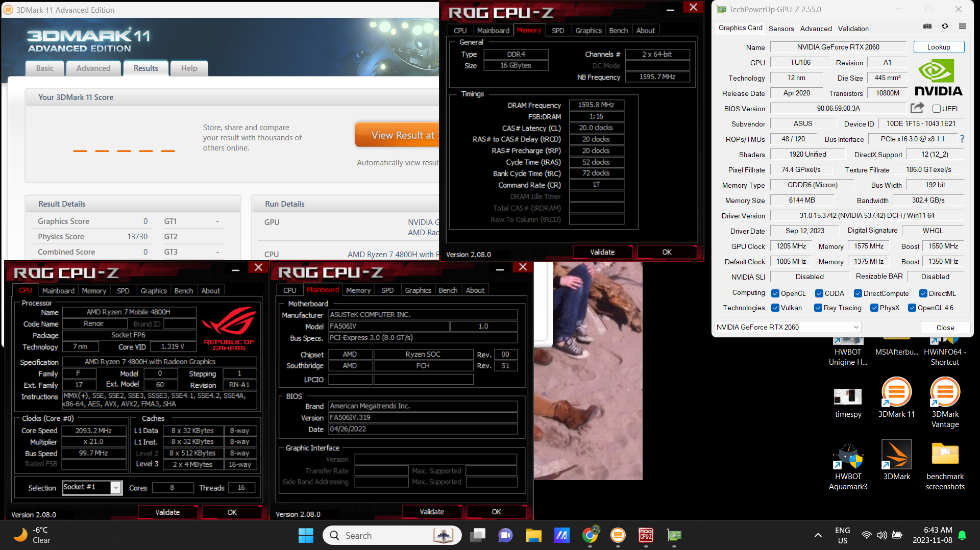This screenshot has height=550, width=980.
Task: Click Validate in CPU-Z Memory window
Action: point(602,252)
